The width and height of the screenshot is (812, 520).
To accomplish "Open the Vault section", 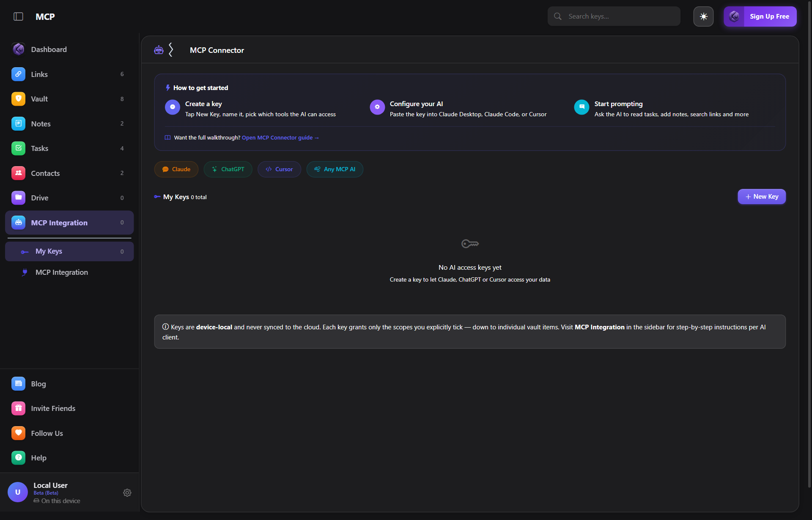I will [x=69, y=99].
